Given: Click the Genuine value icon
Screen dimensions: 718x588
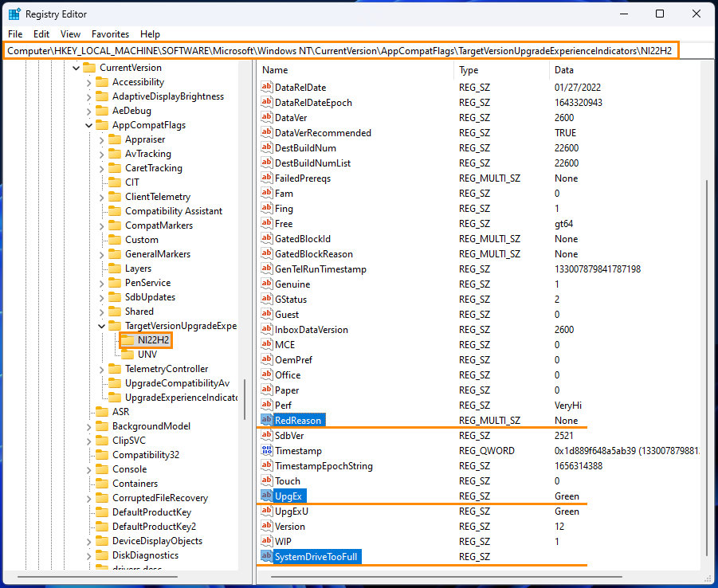Looking at the screenshot, I should click(x=266, y=284).
